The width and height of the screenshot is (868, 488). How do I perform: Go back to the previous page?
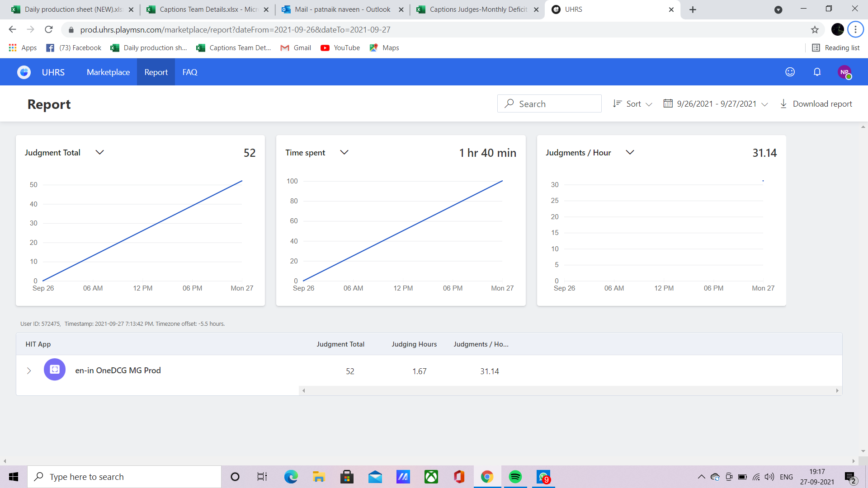click(x=12, y=30)
